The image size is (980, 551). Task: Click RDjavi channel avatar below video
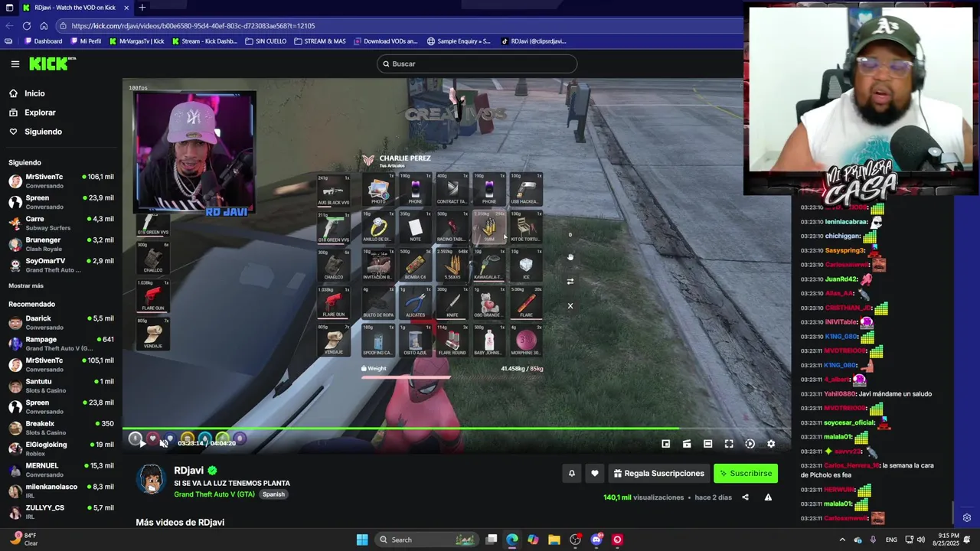pos(151,479)
